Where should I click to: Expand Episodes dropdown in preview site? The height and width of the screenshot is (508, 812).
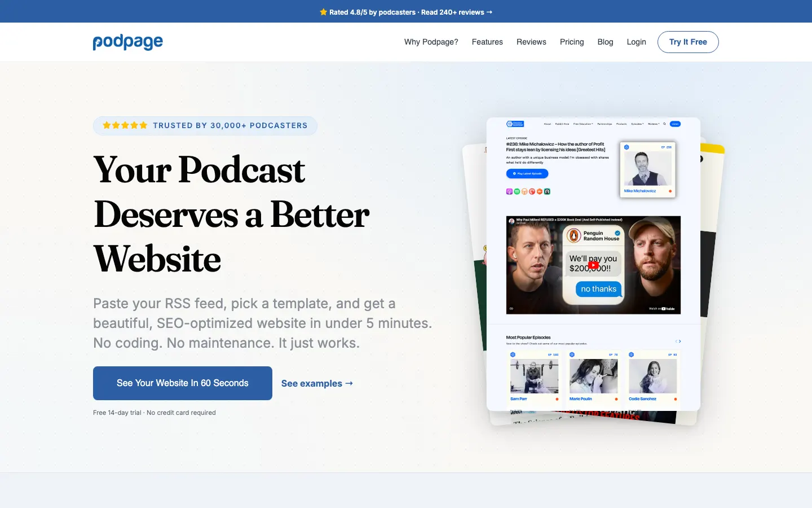click(637, 124)
